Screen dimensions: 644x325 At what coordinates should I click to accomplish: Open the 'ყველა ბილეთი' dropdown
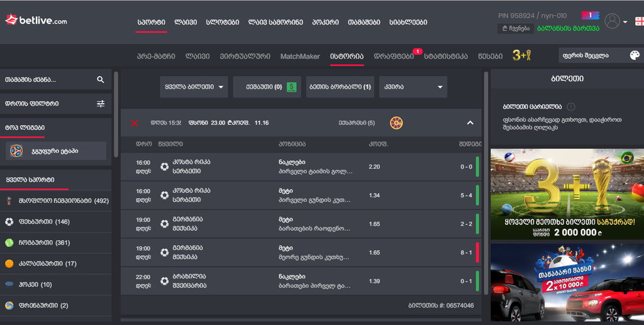click(194, 87)
